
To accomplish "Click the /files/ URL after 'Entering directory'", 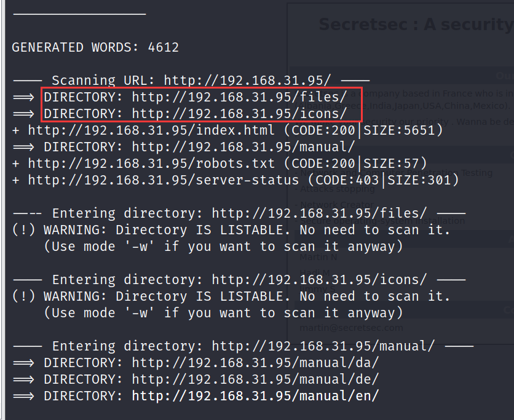I will click(319, 213).
